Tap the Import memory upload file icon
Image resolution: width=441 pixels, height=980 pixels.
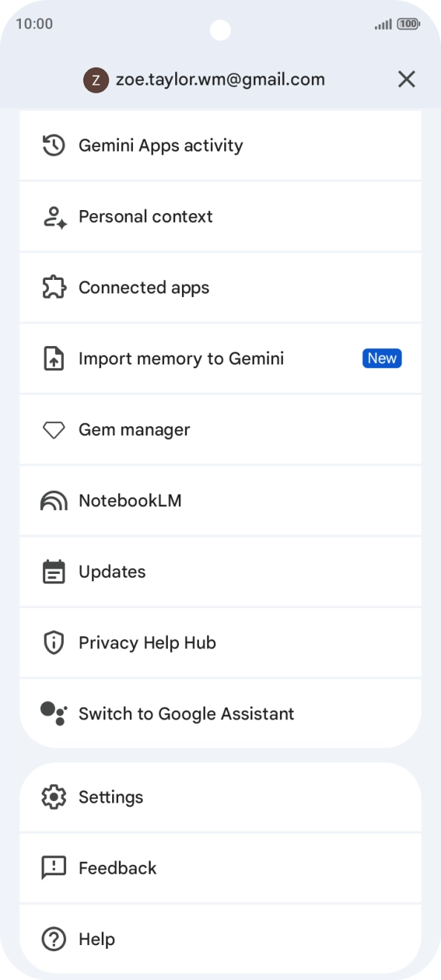coord(53,359)
